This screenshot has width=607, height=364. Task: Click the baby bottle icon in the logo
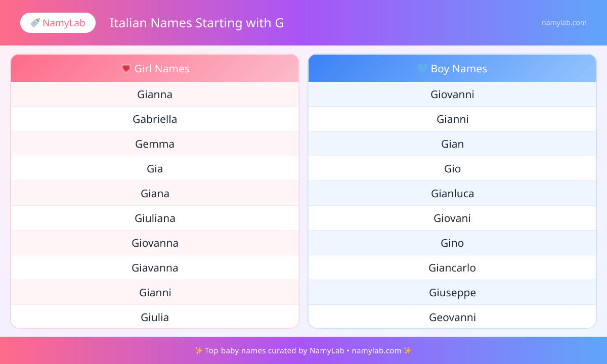35,23
